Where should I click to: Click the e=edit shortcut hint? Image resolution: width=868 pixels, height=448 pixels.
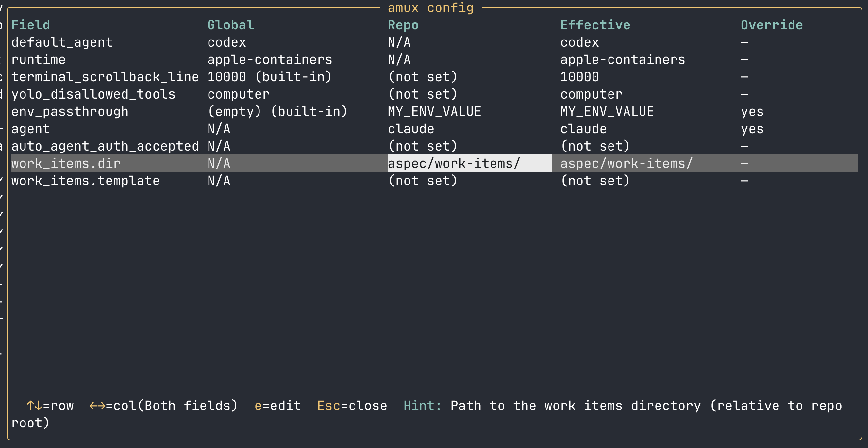pos(277,406)
